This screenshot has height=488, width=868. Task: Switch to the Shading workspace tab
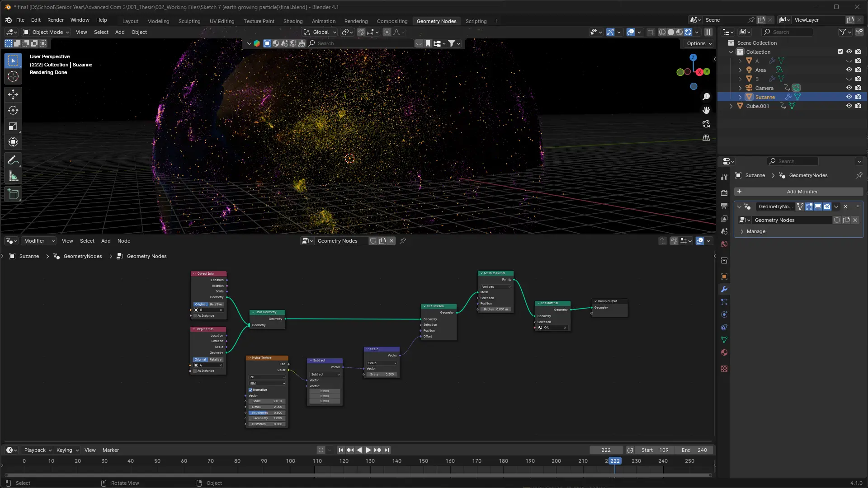coord(292,21)
